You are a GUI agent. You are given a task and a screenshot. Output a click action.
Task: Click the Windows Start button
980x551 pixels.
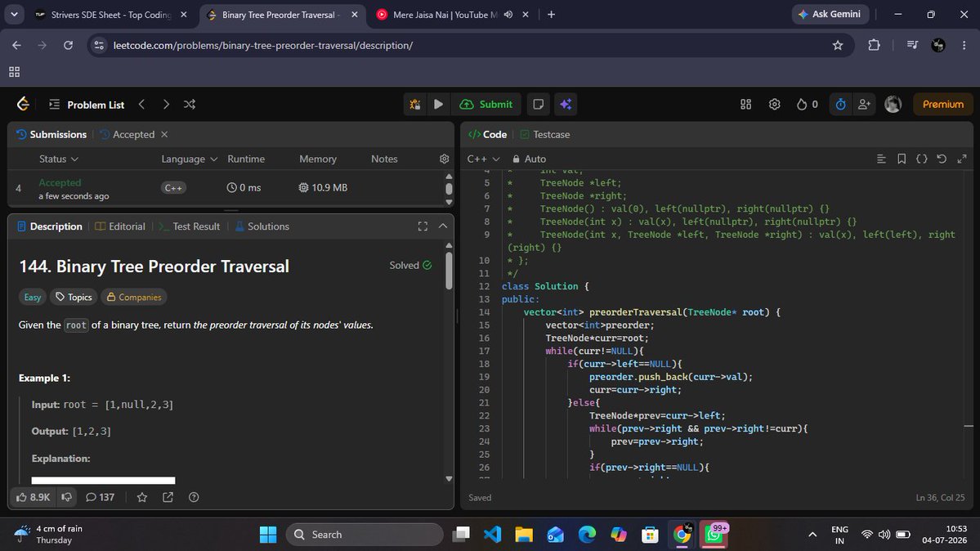(268, 535)
